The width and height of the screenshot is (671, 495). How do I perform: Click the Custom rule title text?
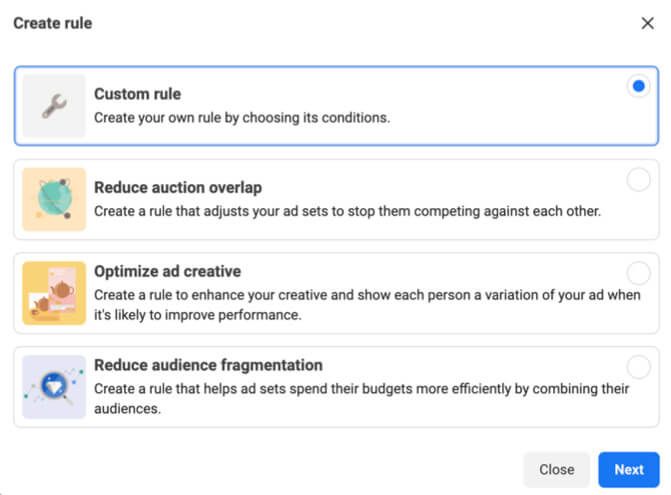pyautogui.click(x=137, y=94)
